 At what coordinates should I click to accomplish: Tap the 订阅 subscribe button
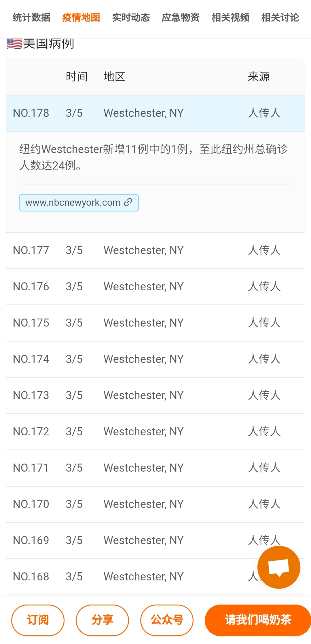38,620
